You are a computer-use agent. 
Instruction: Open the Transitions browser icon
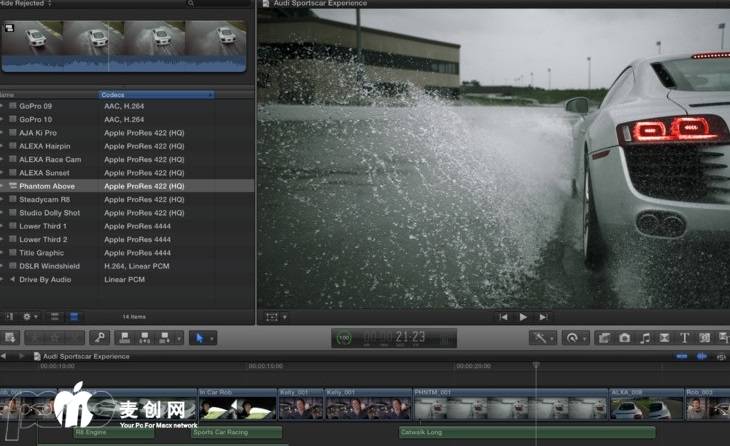[665, 339]
